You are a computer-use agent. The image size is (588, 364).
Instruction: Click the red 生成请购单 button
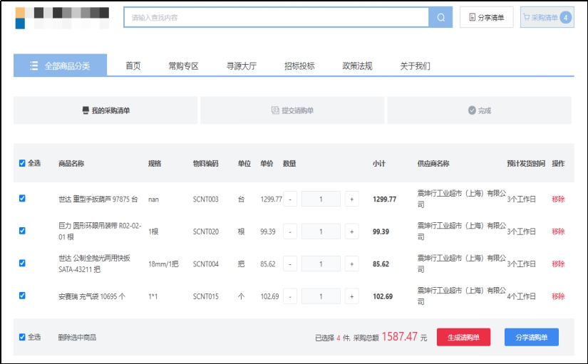pyautogui.click(x=463, y=337)
